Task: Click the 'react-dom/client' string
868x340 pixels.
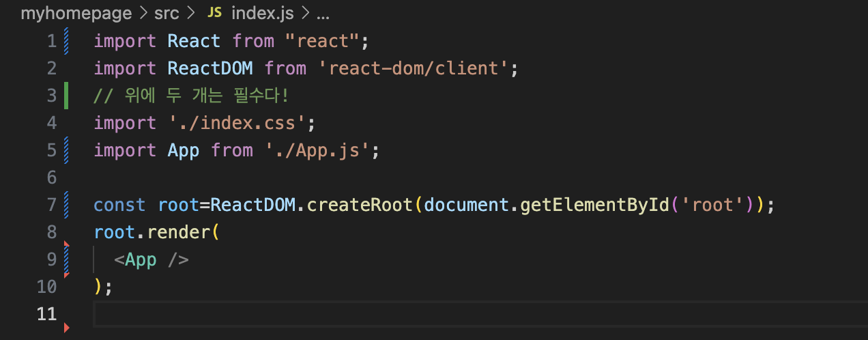Action: tap(414, 68)
